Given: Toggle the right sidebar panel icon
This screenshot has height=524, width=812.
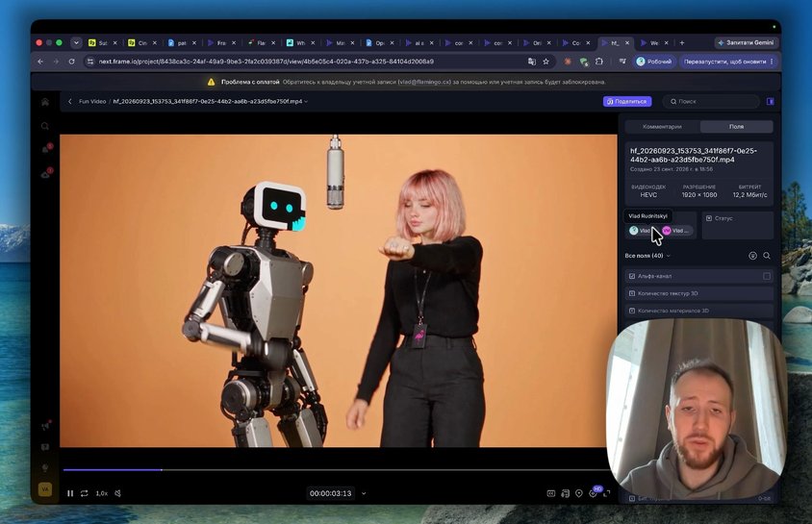Looking at the screenshot, I should pos(770,101).
